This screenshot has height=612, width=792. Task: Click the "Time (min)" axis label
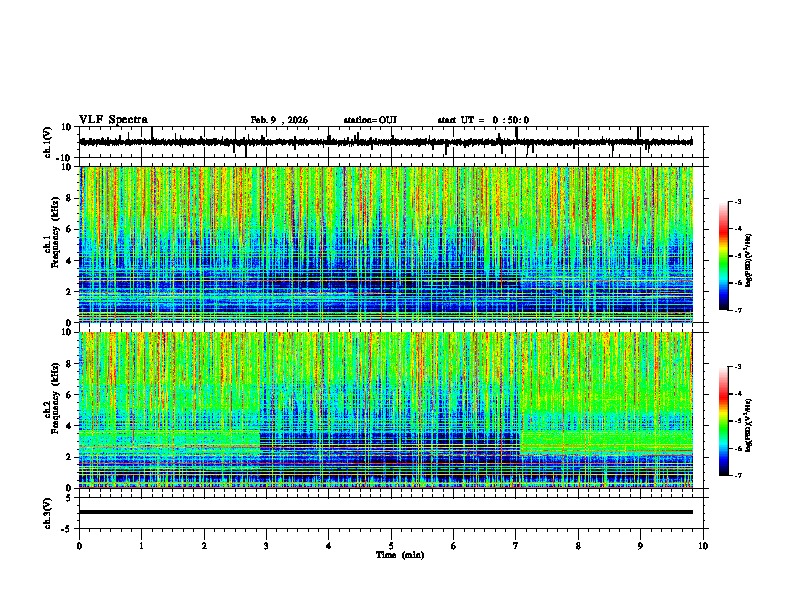(400, 555)
